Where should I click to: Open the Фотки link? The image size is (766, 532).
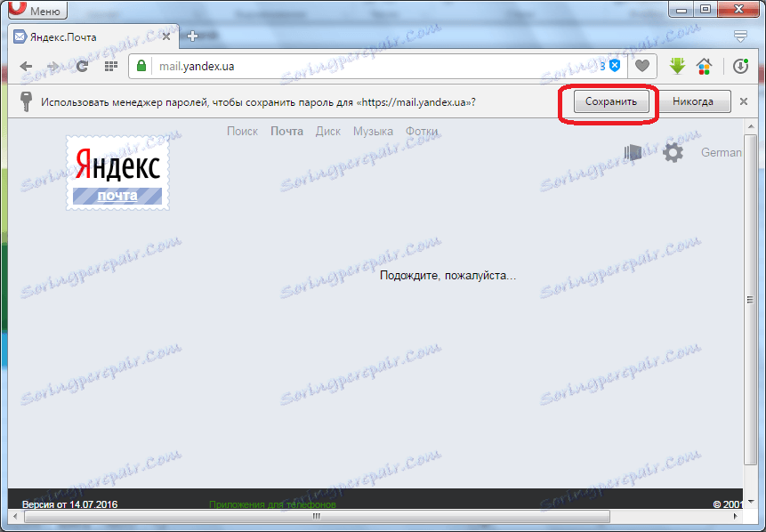pyautogui.click(x=422, y=132)
